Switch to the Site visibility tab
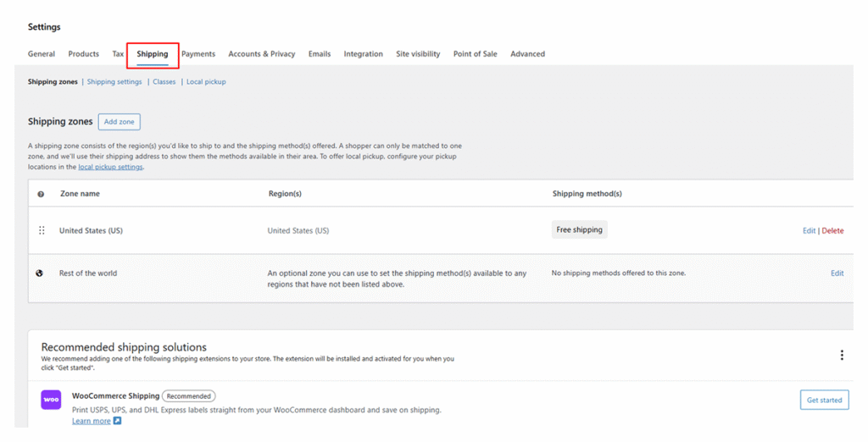This screenshot has width=868, height=442. click(x=418, y=54)
